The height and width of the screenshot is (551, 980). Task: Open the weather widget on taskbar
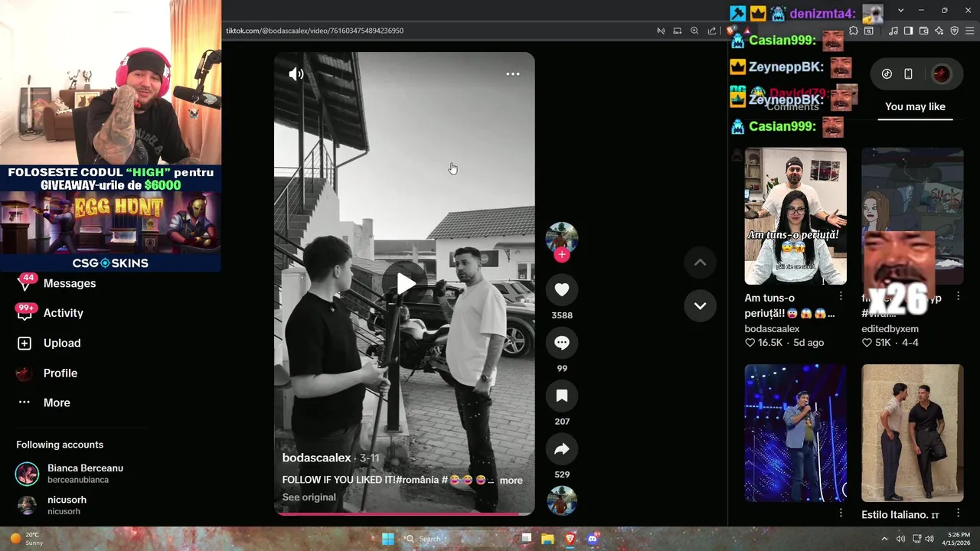click(x=28, y=539)
